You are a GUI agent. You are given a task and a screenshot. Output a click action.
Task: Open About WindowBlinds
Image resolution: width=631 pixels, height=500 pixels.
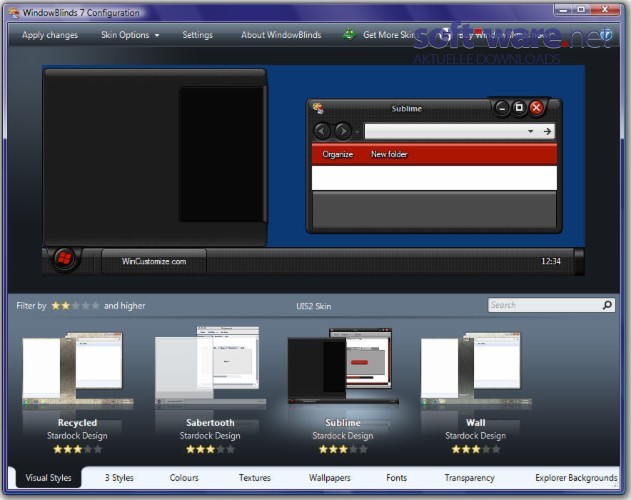pyautogui.click(x=281, y=35)
